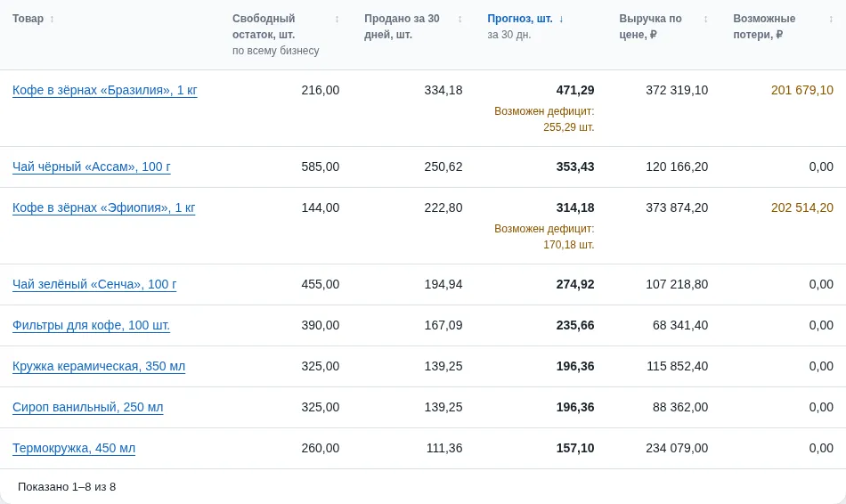846x504 pixels.
Task: Select sold value 222,80
Action: coord(443,207)
